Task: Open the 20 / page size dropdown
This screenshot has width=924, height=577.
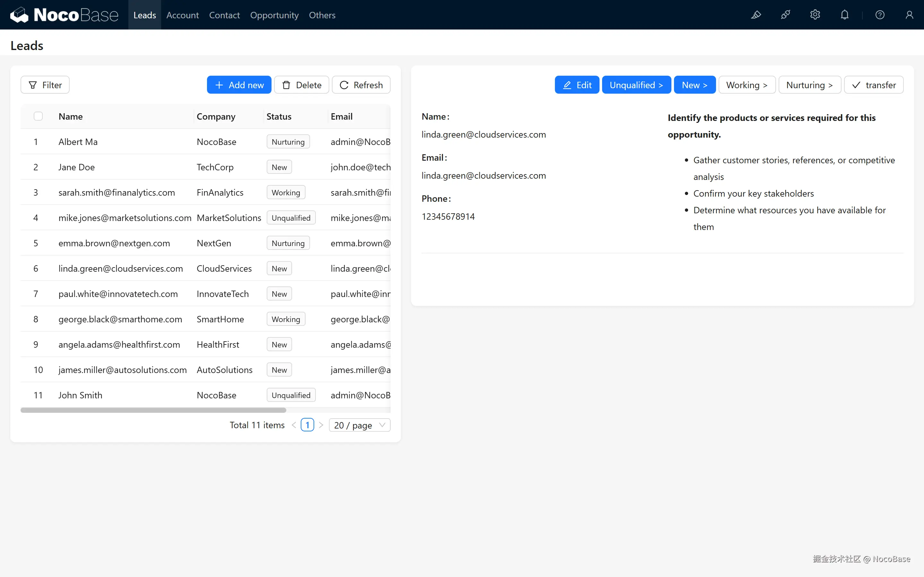Action: [359, 425]
